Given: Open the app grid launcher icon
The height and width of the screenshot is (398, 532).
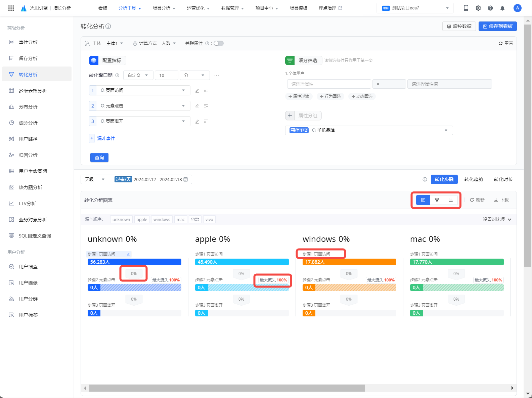Looking at the screenshot, I should [x=11, y=8].
